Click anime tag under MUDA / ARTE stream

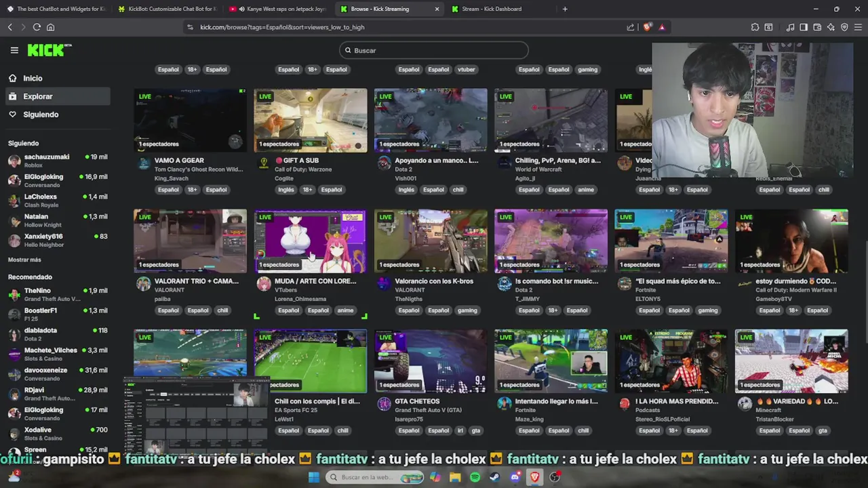click(x=346, y=310)
